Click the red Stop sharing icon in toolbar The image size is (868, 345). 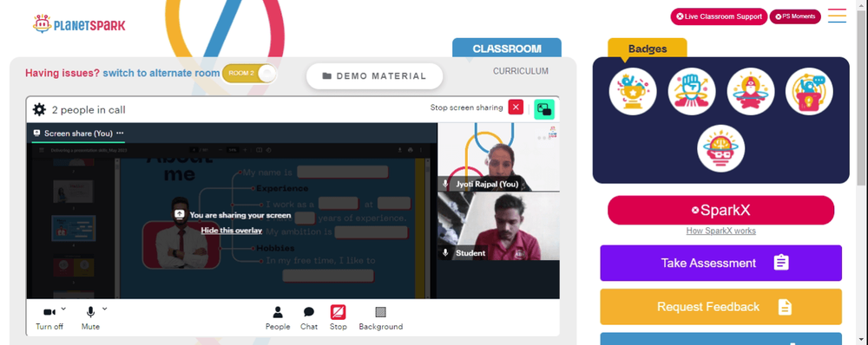(339, 312)
